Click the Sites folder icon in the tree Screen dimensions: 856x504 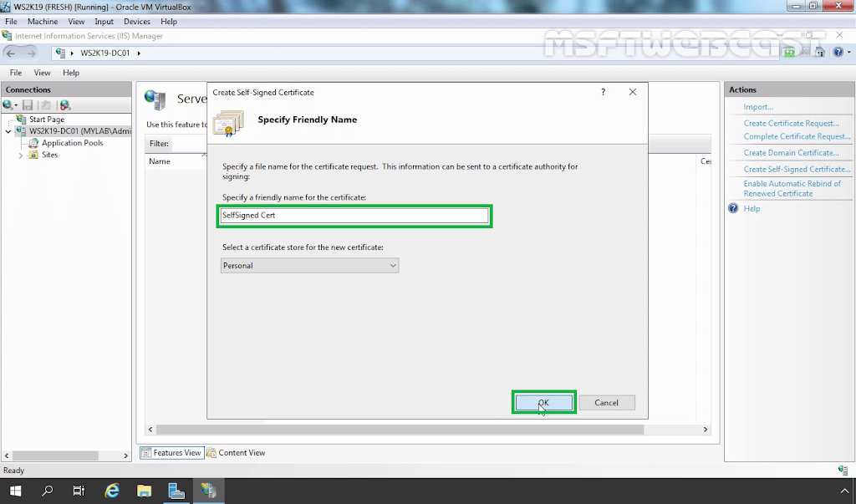[33, 155]
